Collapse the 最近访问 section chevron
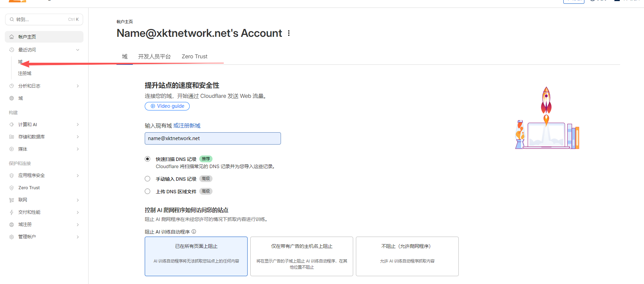The width and height of the screenshot is (644, 284). click(78, 50)
